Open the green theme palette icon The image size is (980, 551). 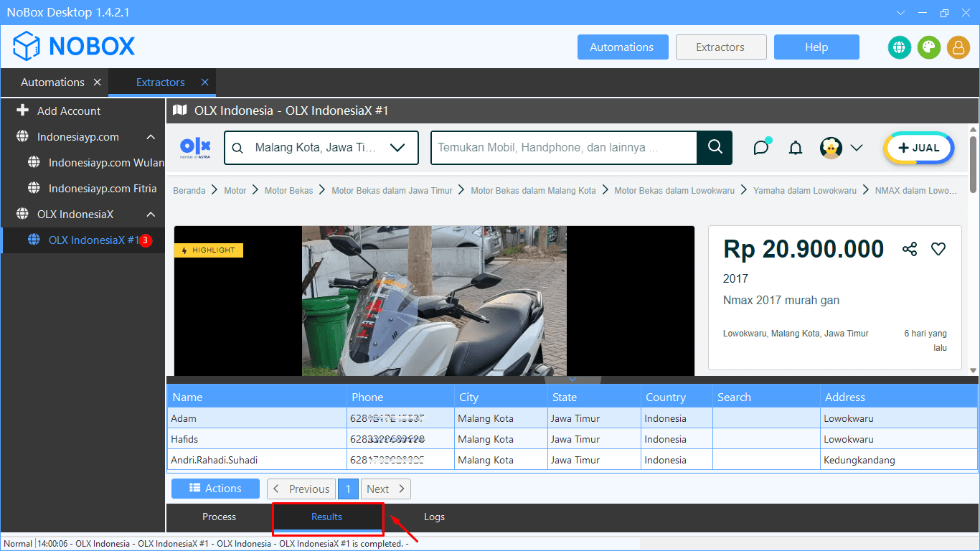[x=928, y=47]
